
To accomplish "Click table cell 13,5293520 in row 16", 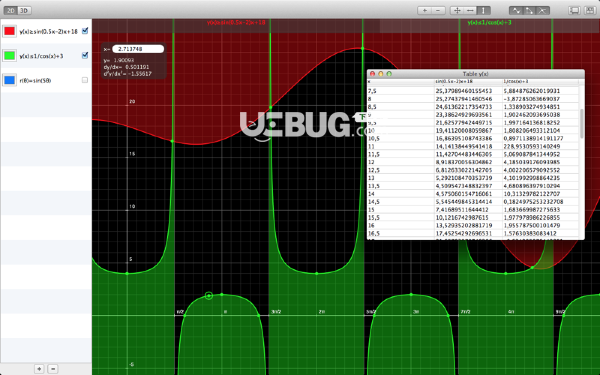I will point(464,225).
